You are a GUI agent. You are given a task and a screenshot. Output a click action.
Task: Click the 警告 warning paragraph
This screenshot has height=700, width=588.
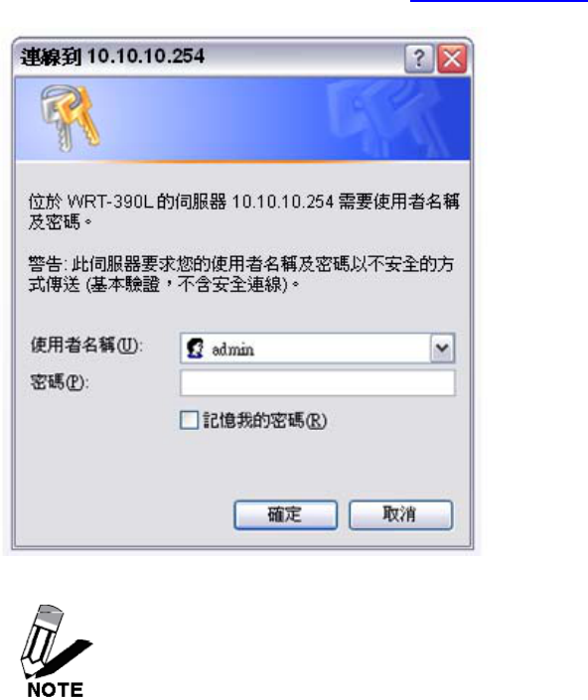coord(241,274)
